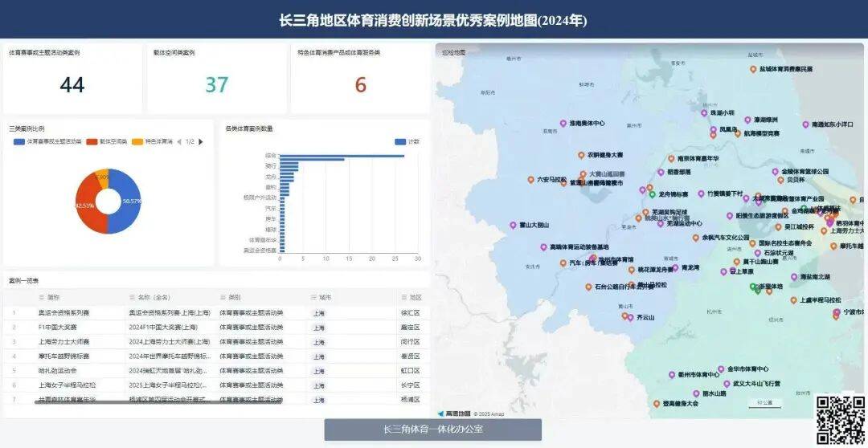868x448 pixels.
Task: Click the red 42.53% donut segment
Action: coord(86,206)
